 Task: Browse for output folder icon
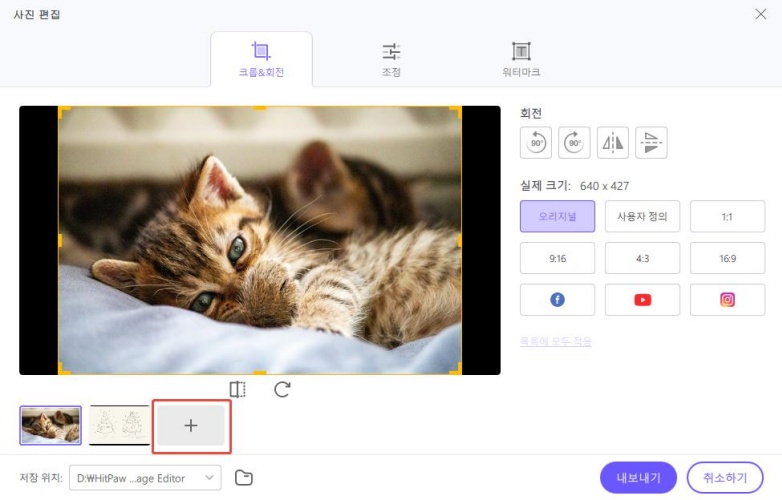[x=244, y=478]
